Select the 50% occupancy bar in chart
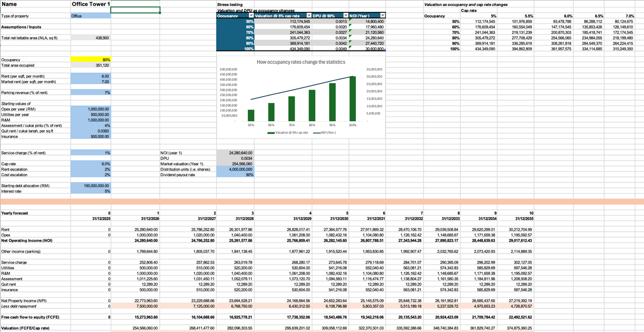Screen dimensions: 644x332 [x=251, y=115]
